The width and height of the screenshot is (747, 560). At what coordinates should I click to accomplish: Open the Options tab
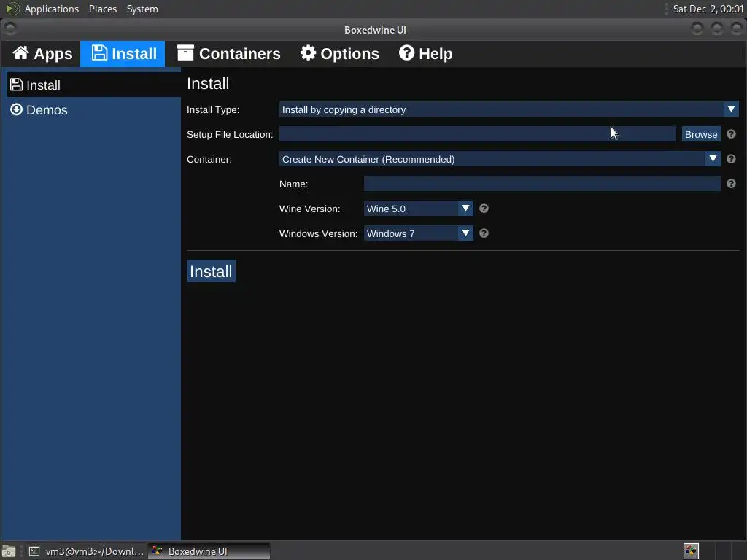pyautogui.click(x=340, y=54)
